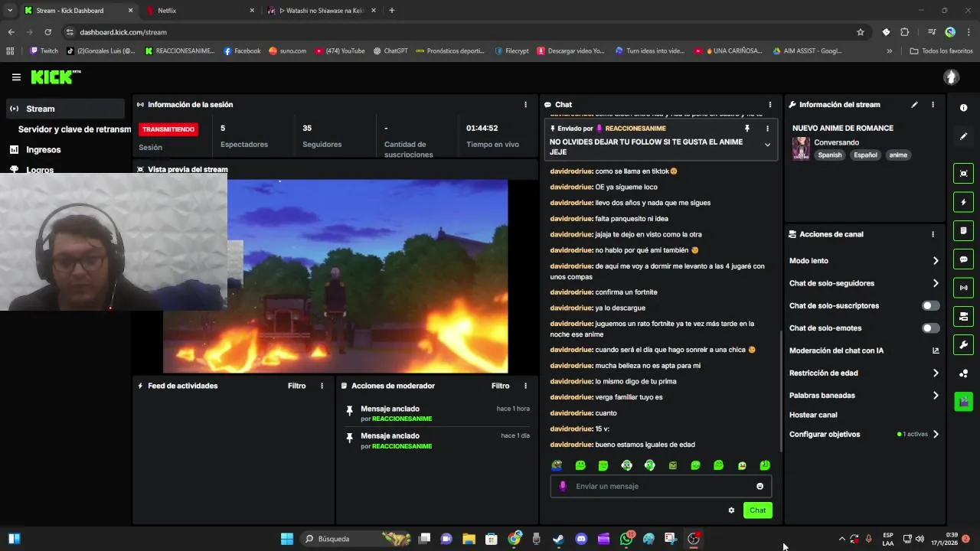Click the green clapperboard icon in right sidebar
The image size is (980, 551).
click(963, 402)
